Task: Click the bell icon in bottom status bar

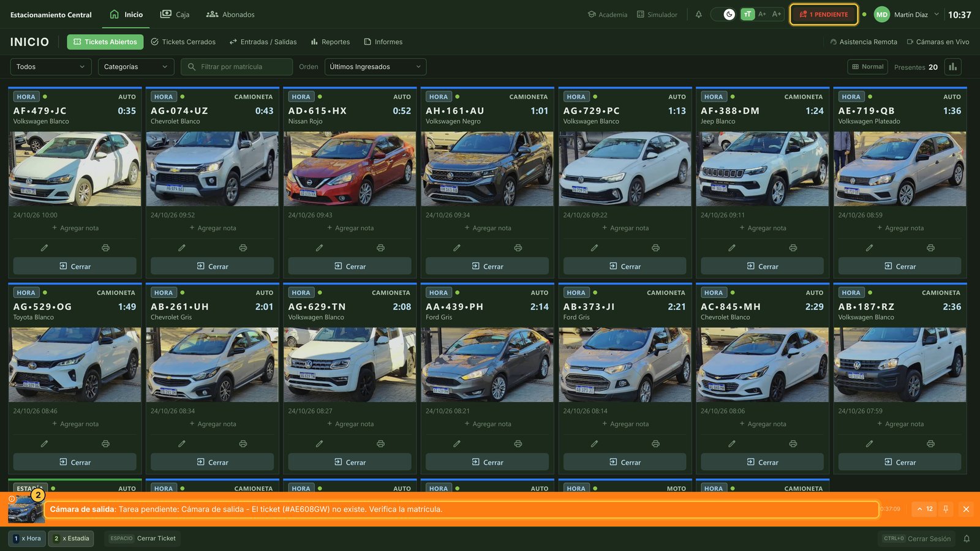Action: [967, 539]
